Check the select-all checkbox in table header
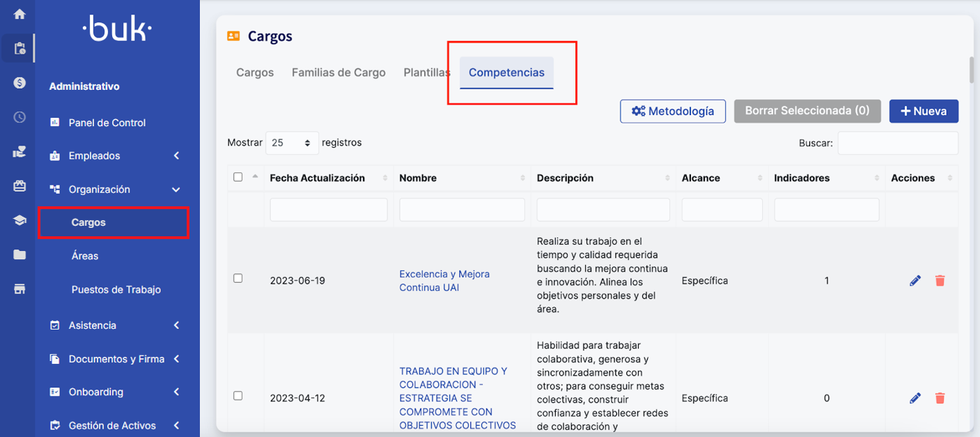The image size is (980, 437). 238,177
